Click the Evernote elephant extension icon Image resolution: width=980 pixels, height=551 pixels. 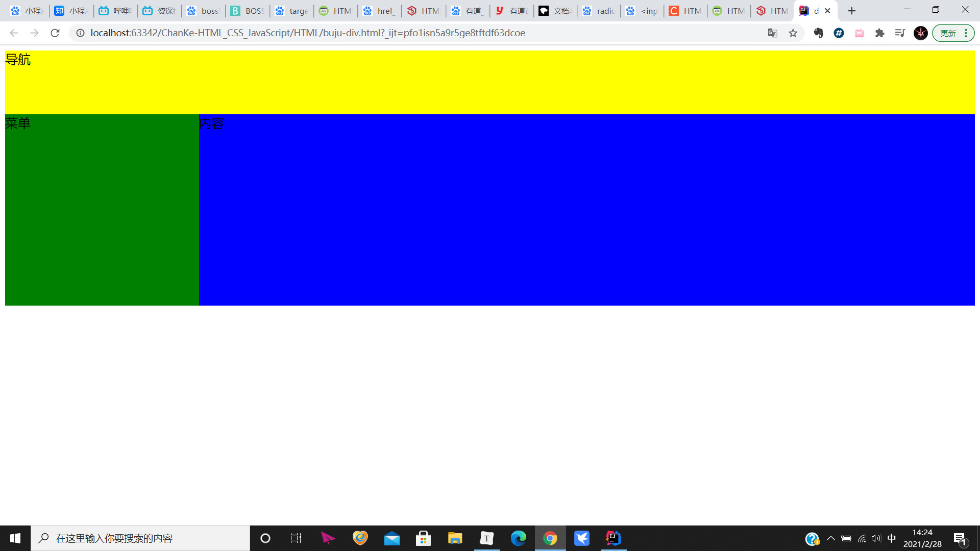[818, 33]
